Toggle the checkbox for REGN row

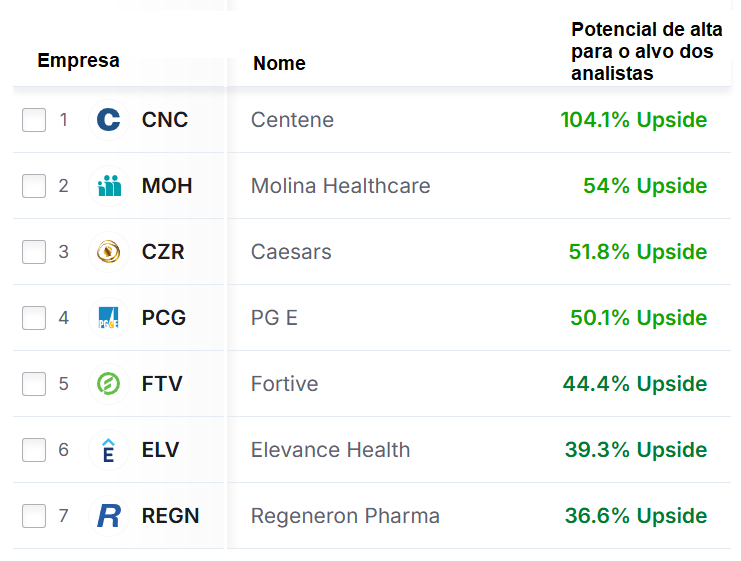[34, 516]
